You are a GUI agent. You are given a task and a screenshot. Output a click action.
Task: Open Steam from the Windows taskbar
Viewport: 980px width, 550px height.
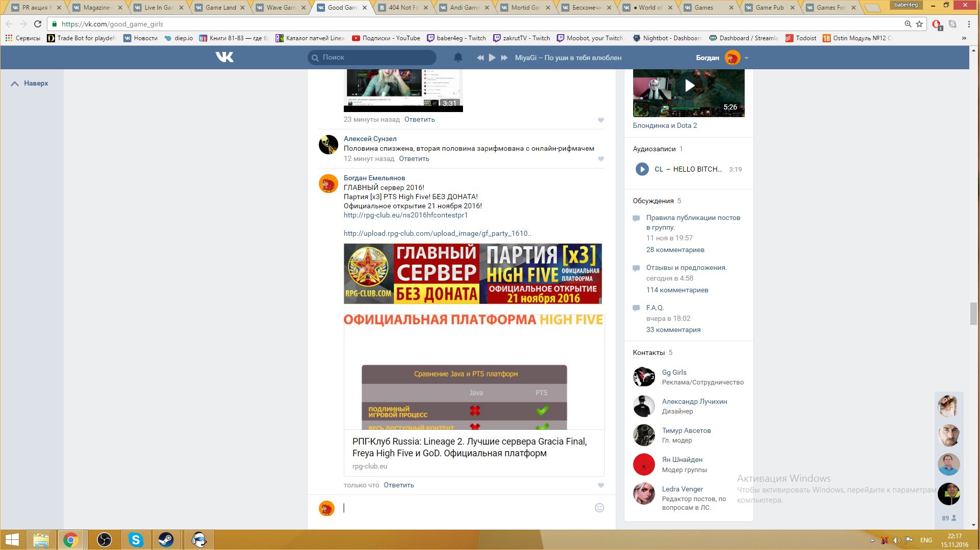point(166,539)
